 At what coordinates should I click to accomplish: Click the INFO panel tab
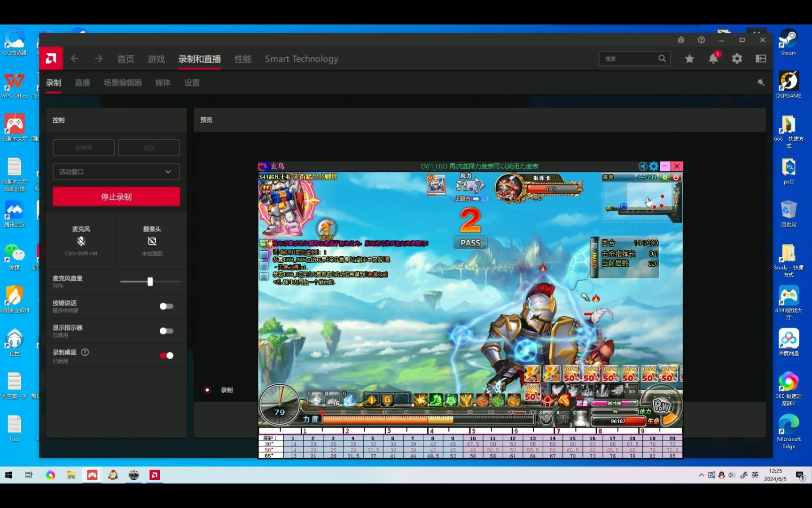point(594,257)
